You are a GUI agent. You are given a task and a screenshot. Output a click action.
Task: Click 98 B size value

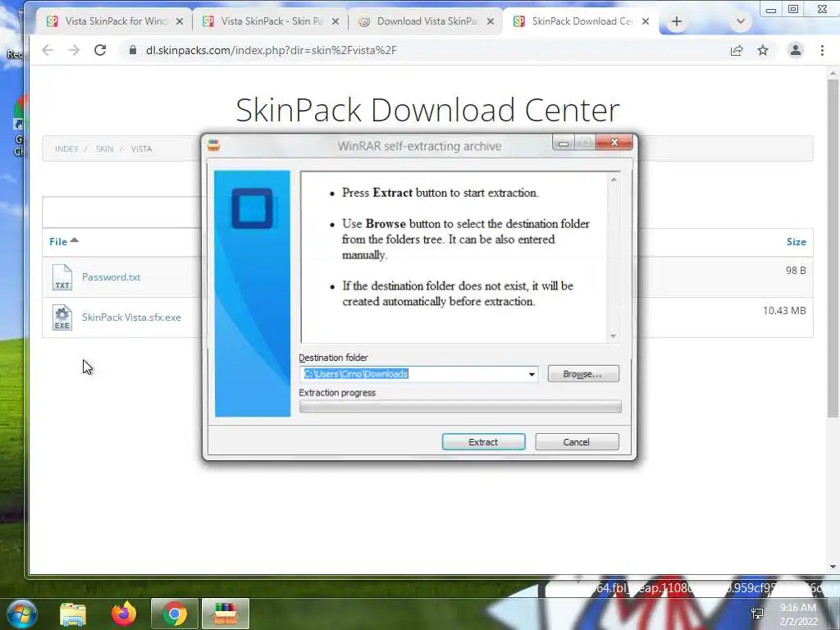tap(796, 271)
